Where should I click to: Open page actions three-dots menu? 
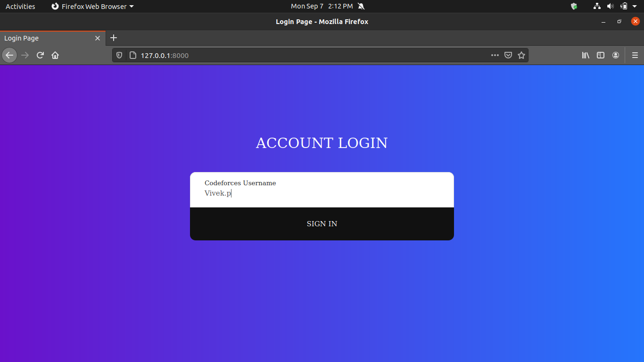point(495,55)
